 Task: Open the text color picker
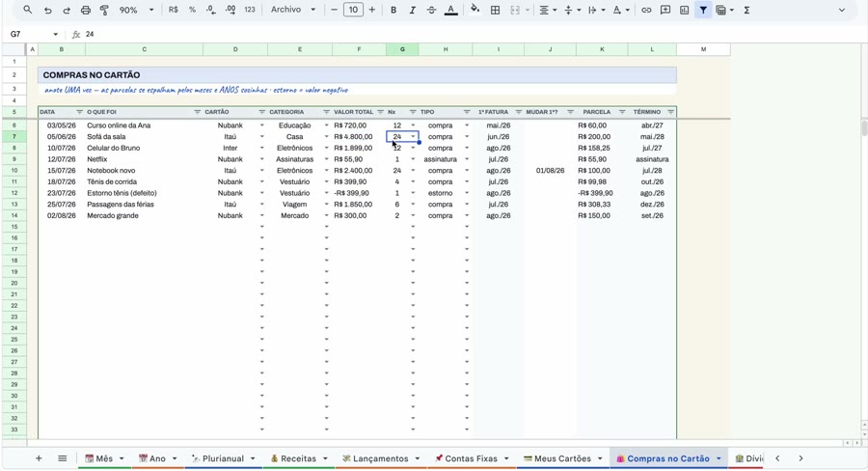coord(451,10)
